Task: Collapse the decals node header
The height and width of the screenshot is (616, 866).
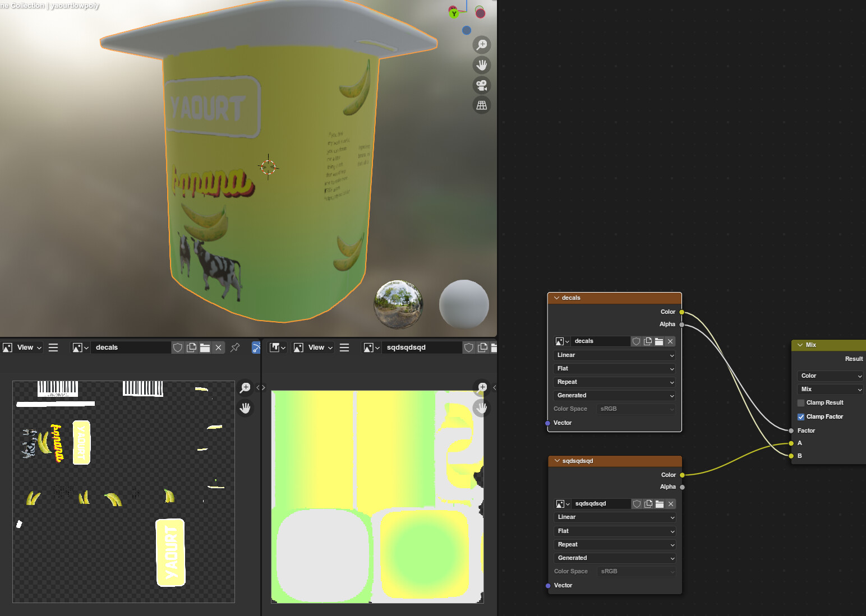Action: (x=556, y=298)
